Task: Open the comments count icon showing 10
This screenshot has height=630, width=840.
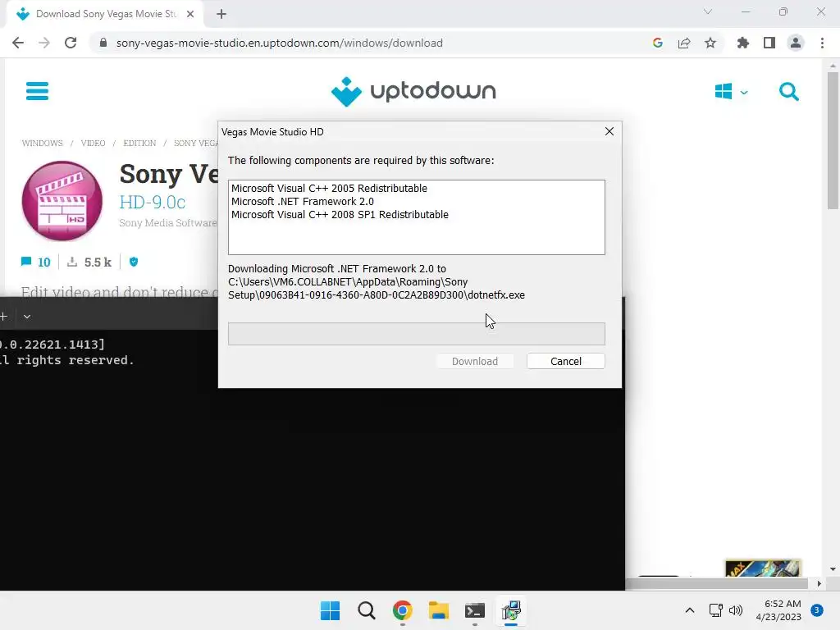Action: tap(35, 262)
